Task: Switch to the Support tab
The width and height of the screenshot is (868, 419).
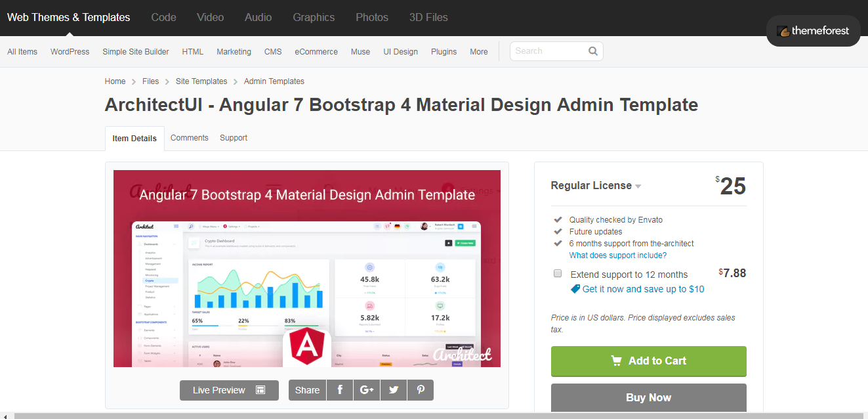Action: tap(234, 138)
